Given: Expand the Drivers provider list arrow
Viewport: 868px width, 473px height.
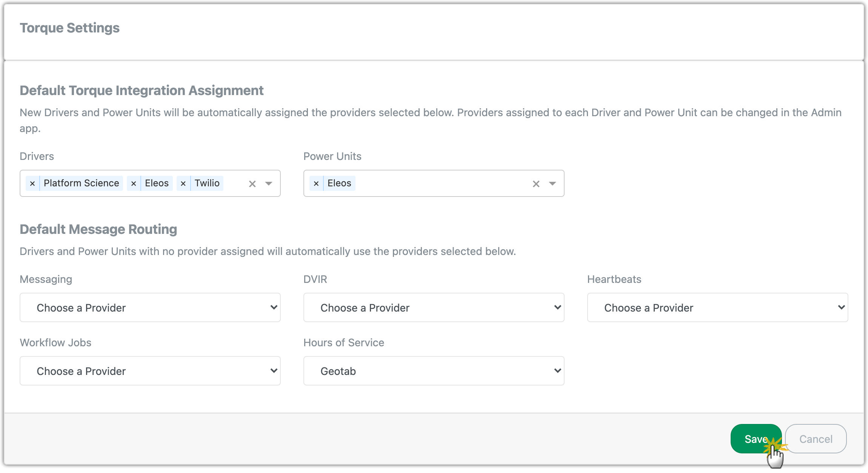Looking at the screenshot, I should pos(269,183).
